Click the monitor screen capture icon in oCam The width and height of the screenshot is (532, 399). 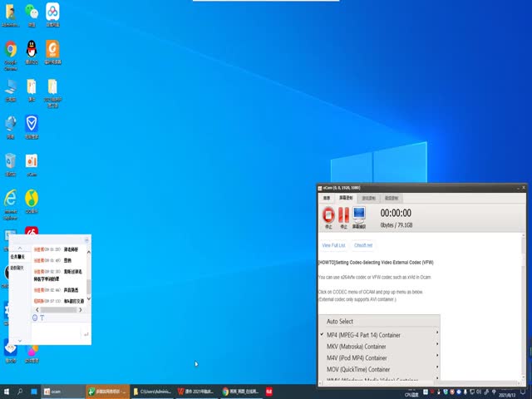[x=359, y=215]
